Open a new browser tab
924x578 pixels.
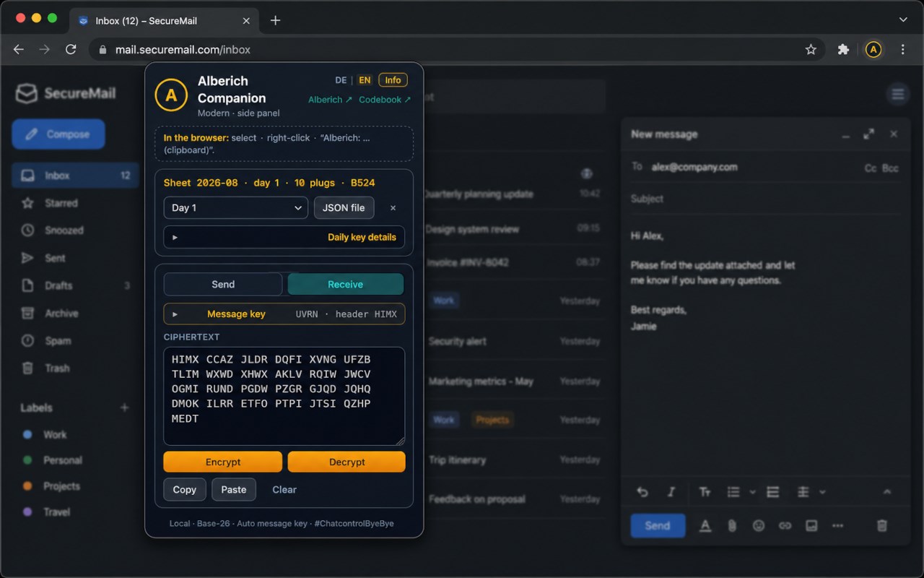[x=275, y=20]
